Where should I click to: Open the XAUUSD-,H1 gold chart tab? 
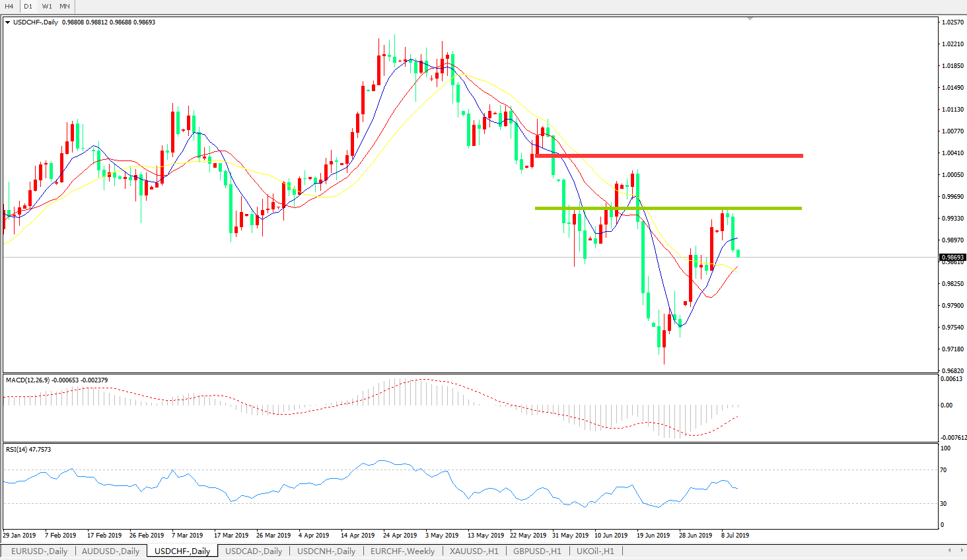pyautogui.click(x=474, y=551)
